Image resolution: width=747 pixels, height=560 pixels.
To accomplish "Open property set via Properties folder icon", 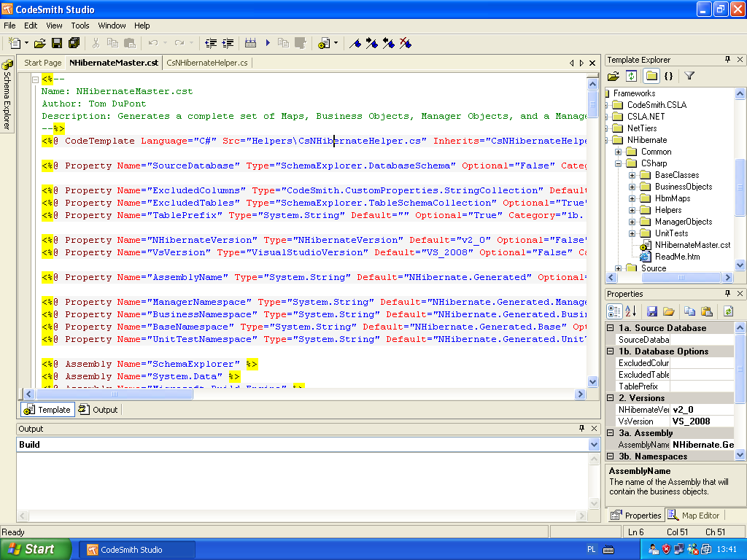I will [669, 311].
